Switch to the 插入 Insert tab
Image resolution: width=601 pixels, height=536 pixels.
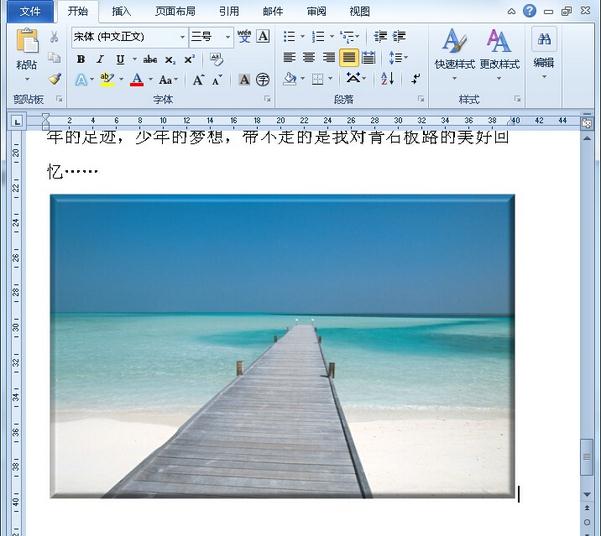121,11
